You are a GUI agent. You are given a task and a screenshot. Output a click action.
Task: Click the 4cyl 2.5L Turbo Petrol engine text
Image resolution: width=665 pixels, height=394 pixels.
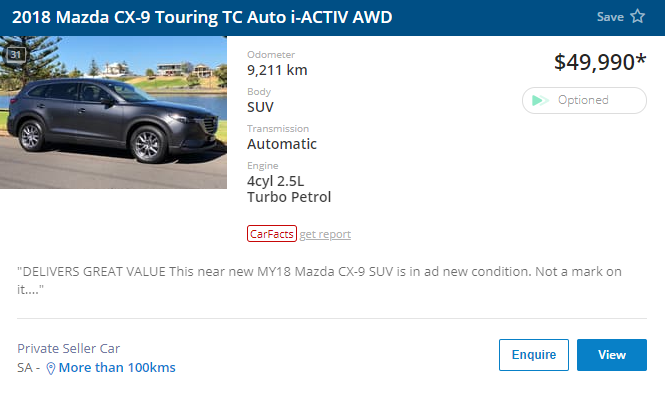pyautogui.click(x=289, y=189)
